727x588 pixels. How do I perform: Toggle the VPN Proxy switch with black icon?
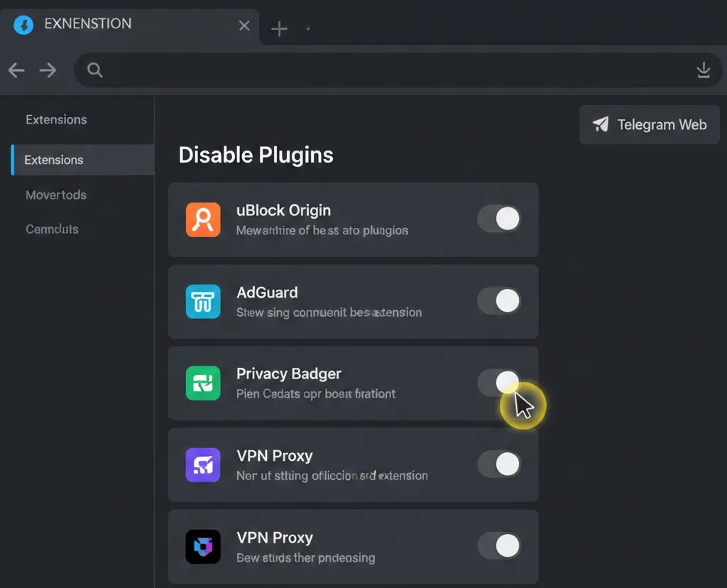click(x=499, y=546)
